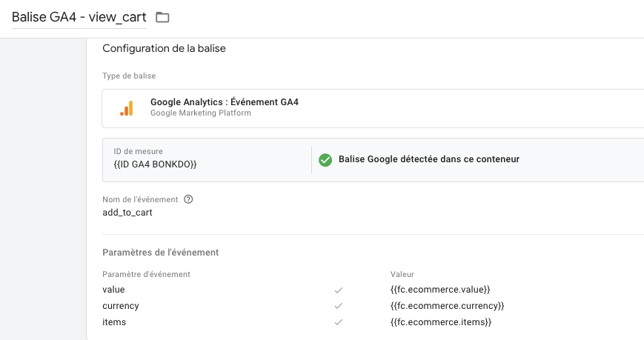The image size is (644, 340).
Task: Open the folder icon beside tag name
Action: (x=162, y=17)
